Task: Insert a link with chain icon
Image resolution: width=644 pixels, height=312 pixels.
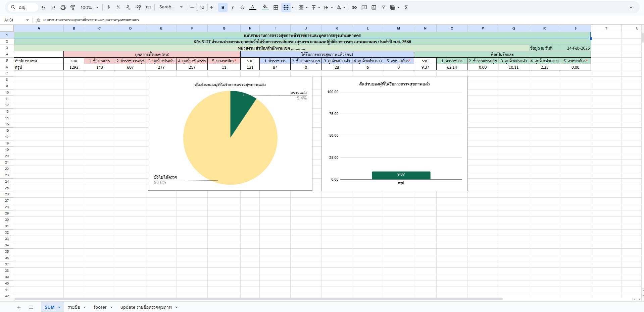Action: [354, 7]
